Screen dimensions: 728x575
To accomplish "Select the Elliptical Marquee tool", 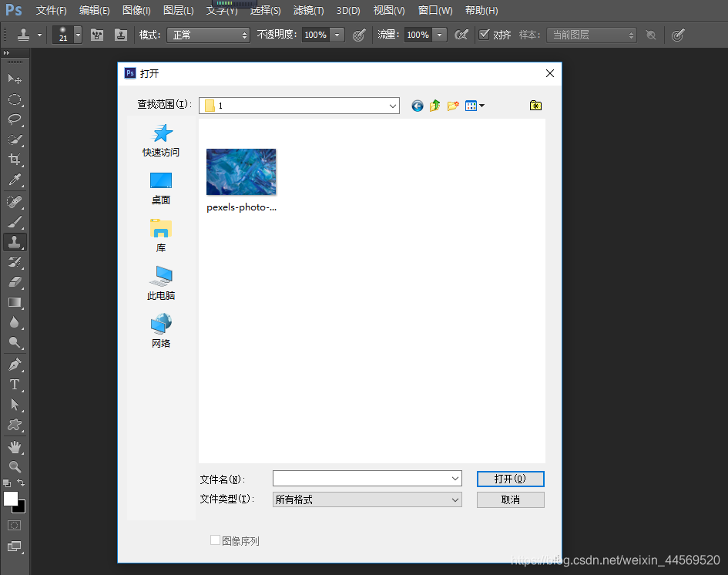I will point(15,99).
